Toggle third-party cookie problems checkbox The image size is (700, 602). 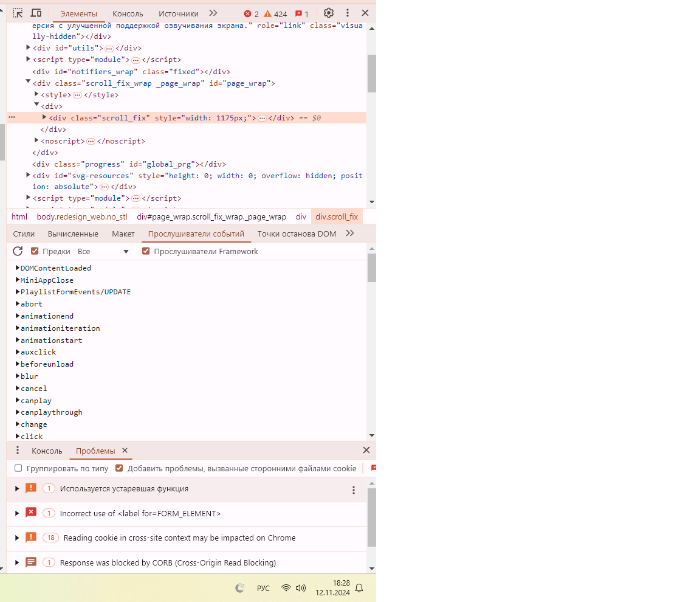[x=118, y=468]
